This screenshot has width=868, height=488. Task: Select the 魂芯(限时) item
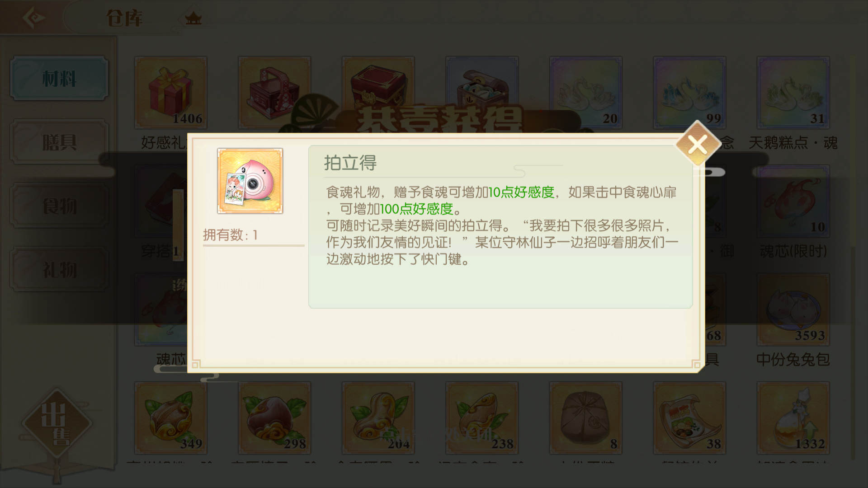(793, 201)
